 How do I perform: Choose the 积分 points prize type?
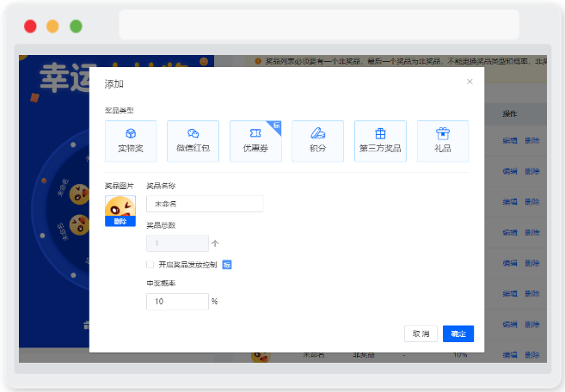(x=317, y=141)
